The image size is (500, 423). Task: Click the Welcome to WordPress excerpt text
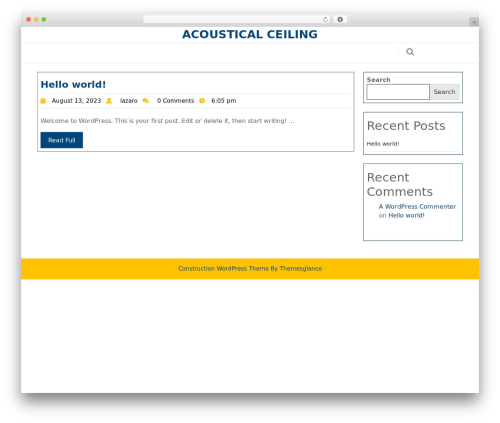pos(167,121)
